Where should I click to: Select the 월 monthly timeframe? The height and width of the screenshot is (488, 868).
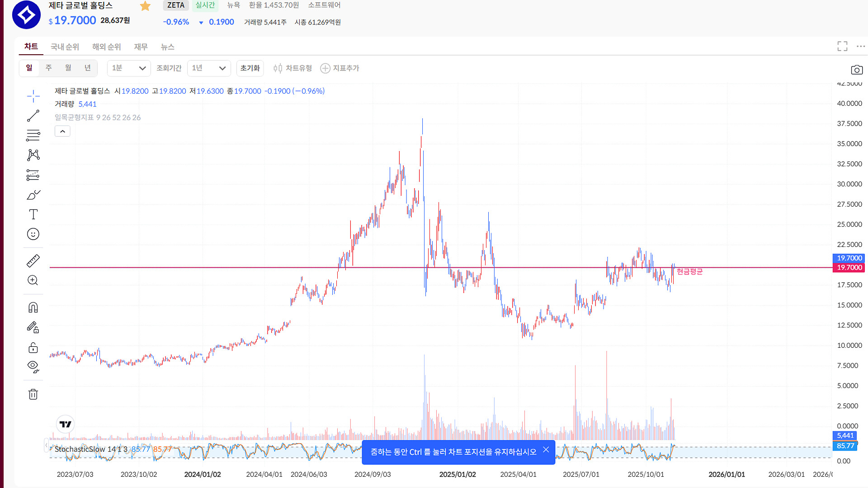click(x=68, y=68)
